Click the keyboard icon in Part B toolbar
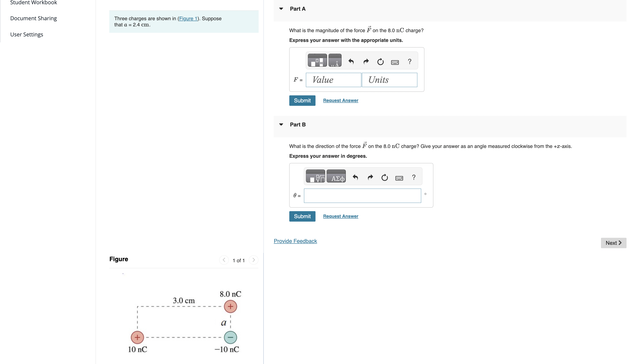Screen dimensions: 644x364 click(399, 177)
